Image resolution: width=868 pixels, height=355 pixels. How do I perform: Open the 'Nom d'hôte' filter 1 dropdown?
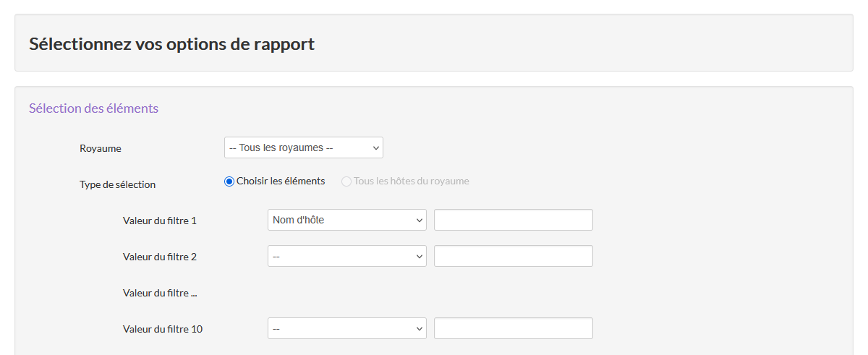point(346,220)
